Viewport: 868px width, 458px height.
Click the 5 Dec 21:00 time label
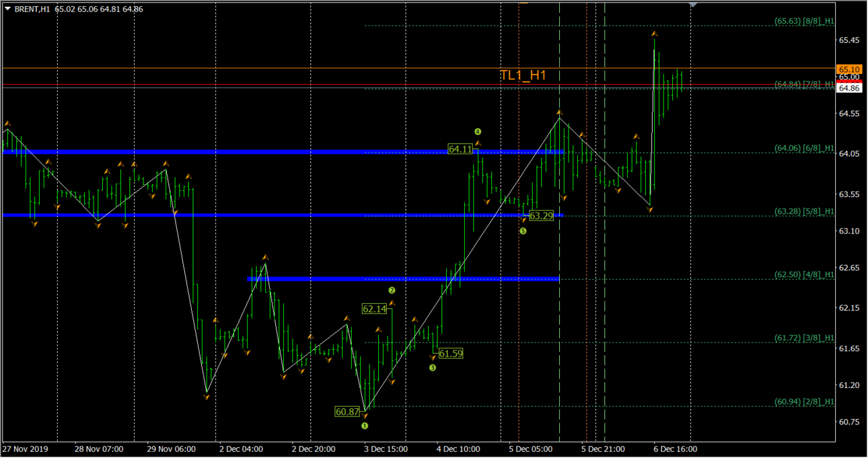603,449
